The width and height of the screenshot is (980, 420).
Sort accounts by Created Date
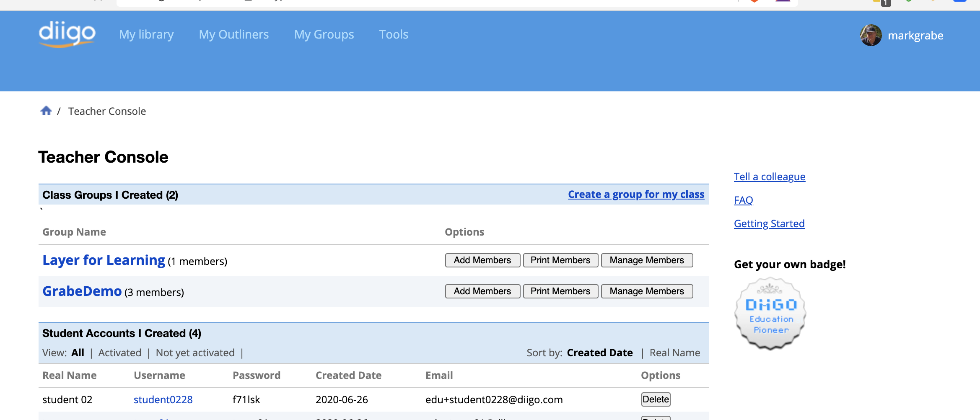click(x=600, y=353)
